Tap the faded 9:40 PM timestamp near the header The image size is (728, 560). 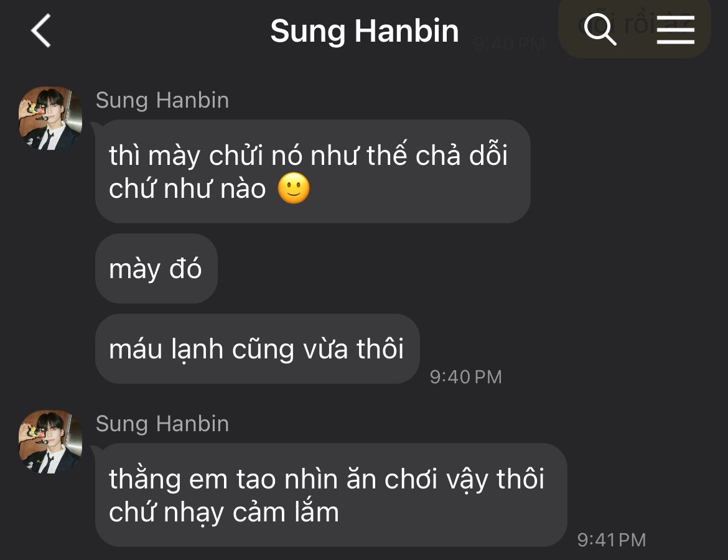[509, 45]
